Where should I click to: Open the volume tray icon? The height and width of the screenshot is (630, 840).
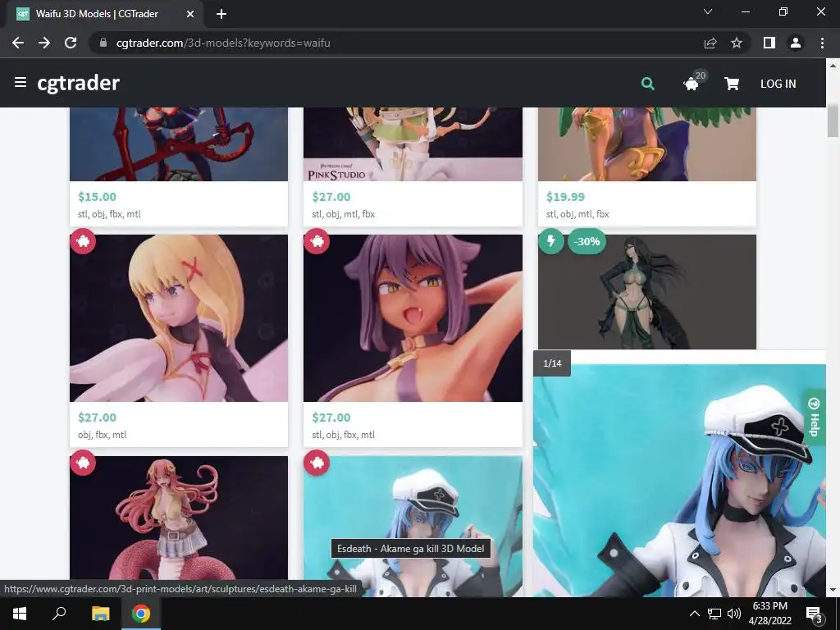click(734, 614)
